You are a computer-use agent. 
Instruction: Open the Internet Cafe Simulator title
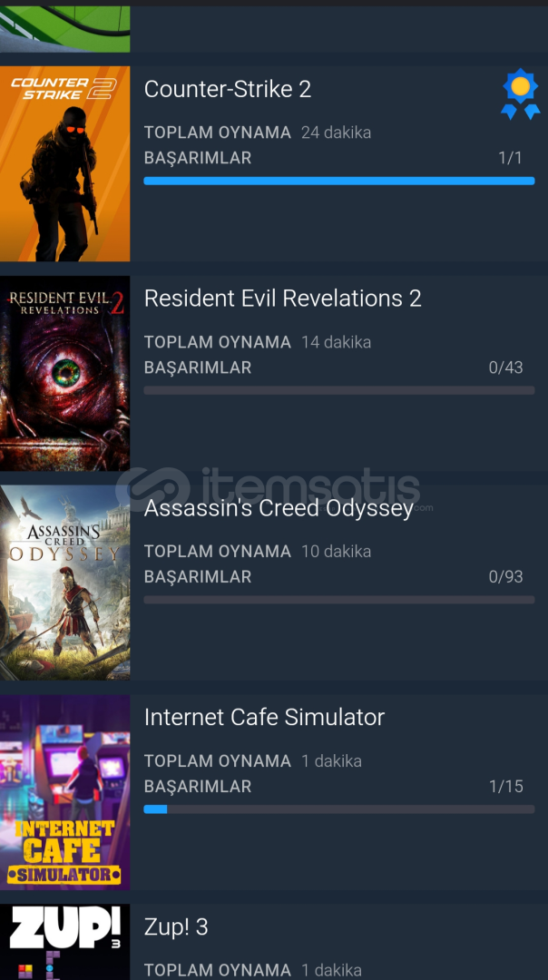click(264, 717)
